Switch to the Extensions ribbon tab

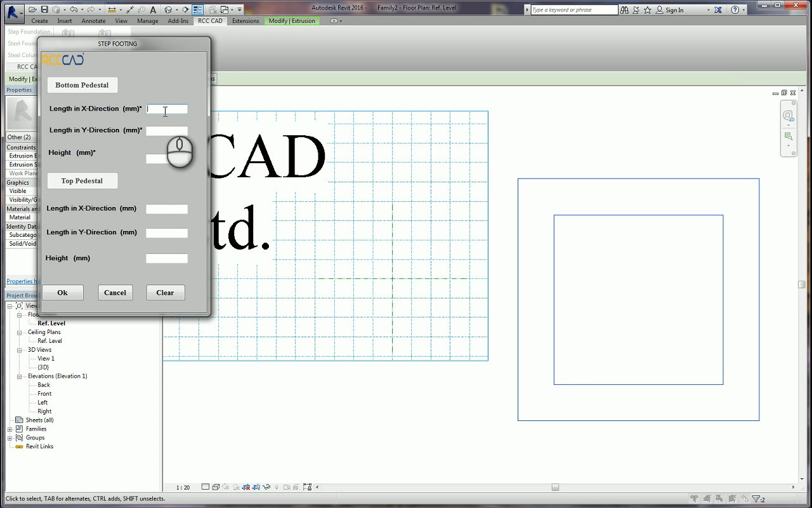tap(246, 21)
